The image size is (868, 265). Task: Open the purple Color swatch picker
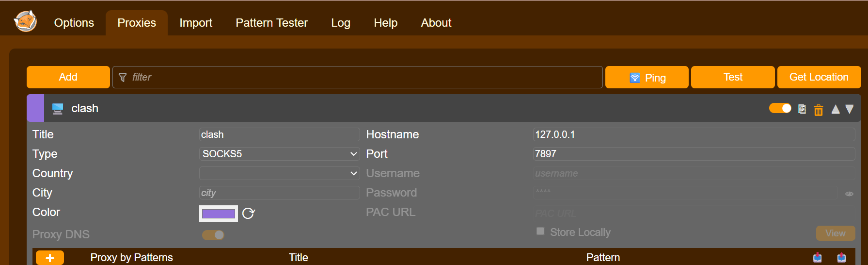click(x=219, y=214)
